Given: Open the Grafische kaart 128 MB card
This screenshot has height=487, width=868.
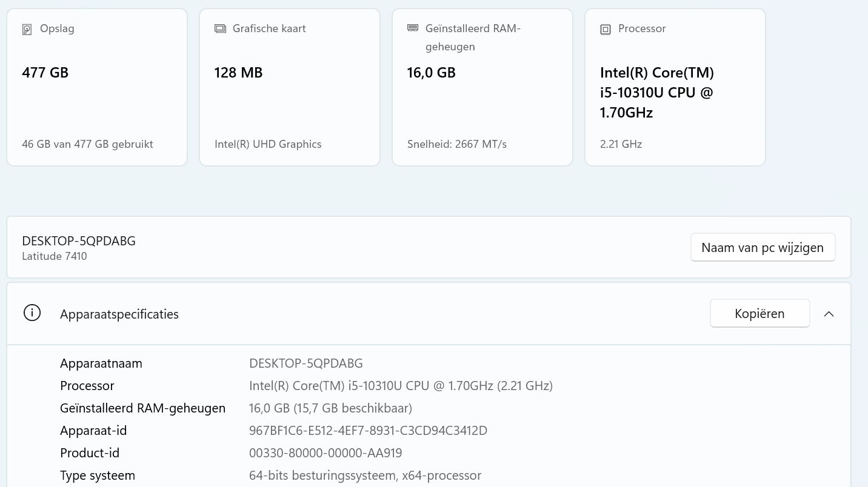Looking at the screenshot, I should [290, 87].
